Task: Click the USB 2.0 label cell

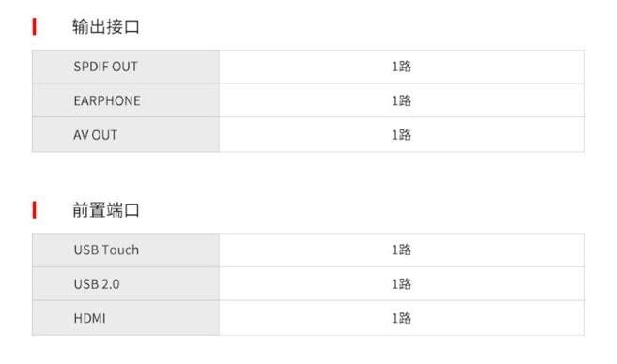Action: pyautogui.click(x=126, y=284)
